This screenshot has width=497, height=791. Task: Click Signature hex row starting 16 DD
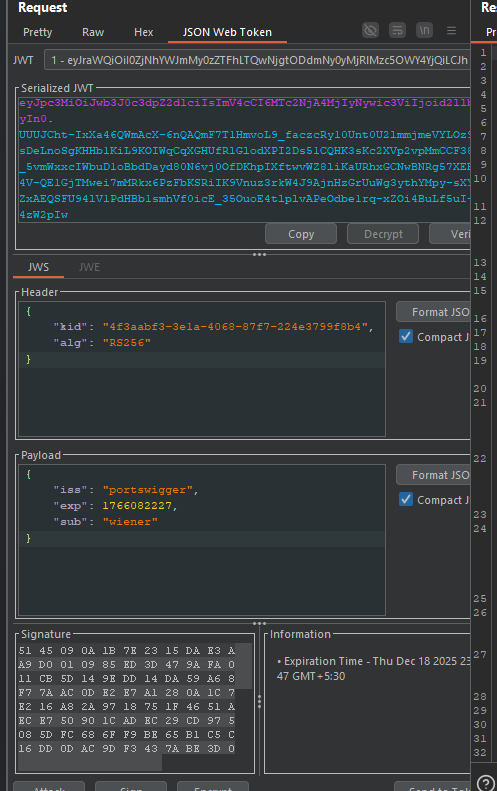point(127,749)
